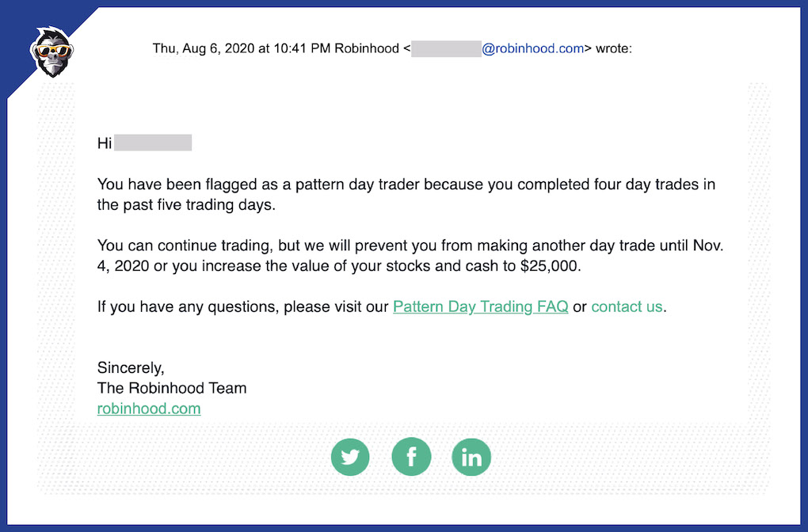Screen dimensions: 808x532
Task: Open the Pattern Day Trading FAQ link
Action: coord(480,306)
